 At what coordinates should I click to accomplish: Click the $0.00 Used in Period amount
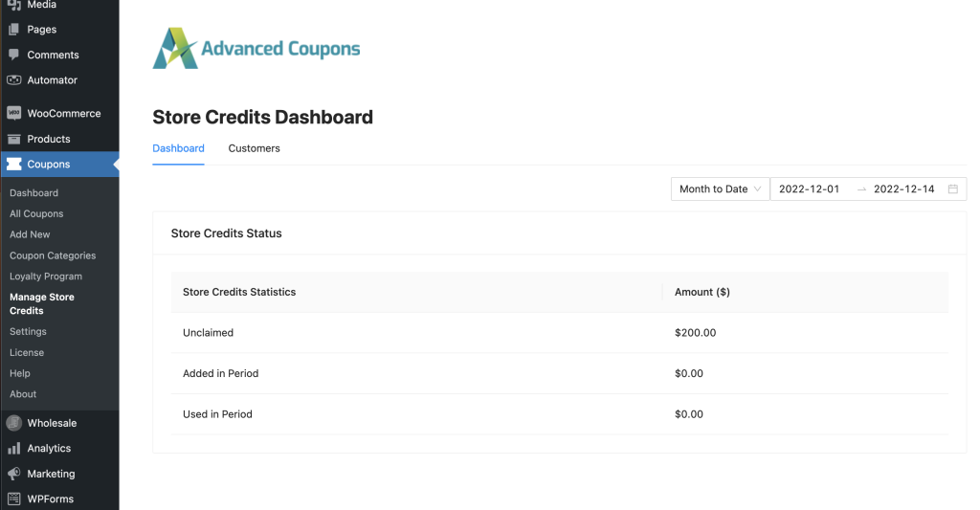click(x=689, y=413)
